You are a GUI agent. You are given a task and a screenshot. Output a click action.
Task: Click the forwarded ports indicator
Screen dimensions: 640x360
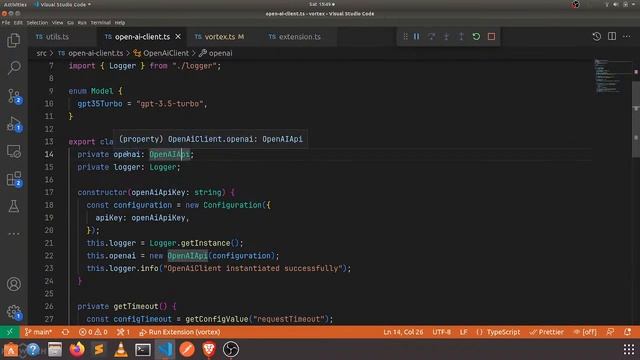(123, 332)
